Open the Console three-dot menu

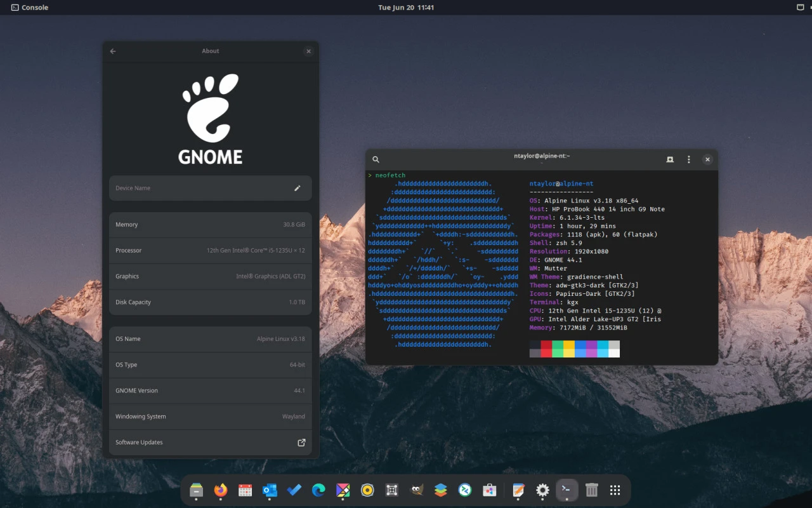689,159
